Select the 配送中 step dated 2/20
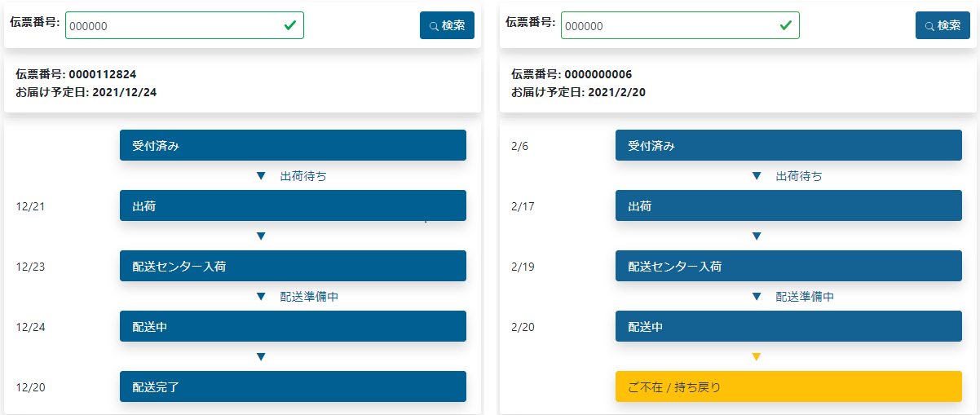The width and height of the screenshot is (980, 415). click(788, 326)
